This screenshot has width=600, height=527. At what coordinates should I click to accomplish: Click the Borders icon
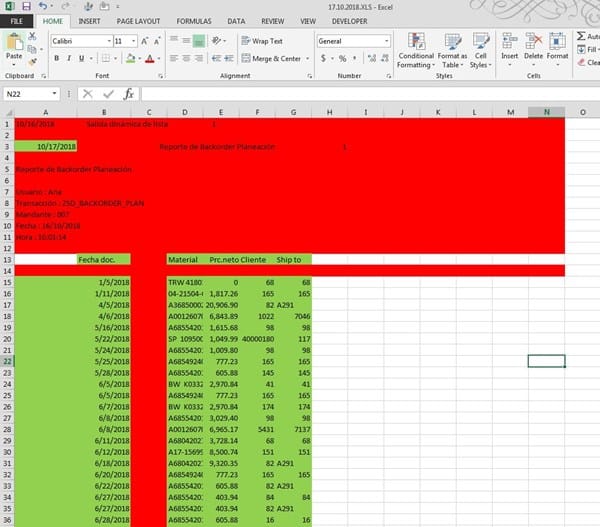106,58
